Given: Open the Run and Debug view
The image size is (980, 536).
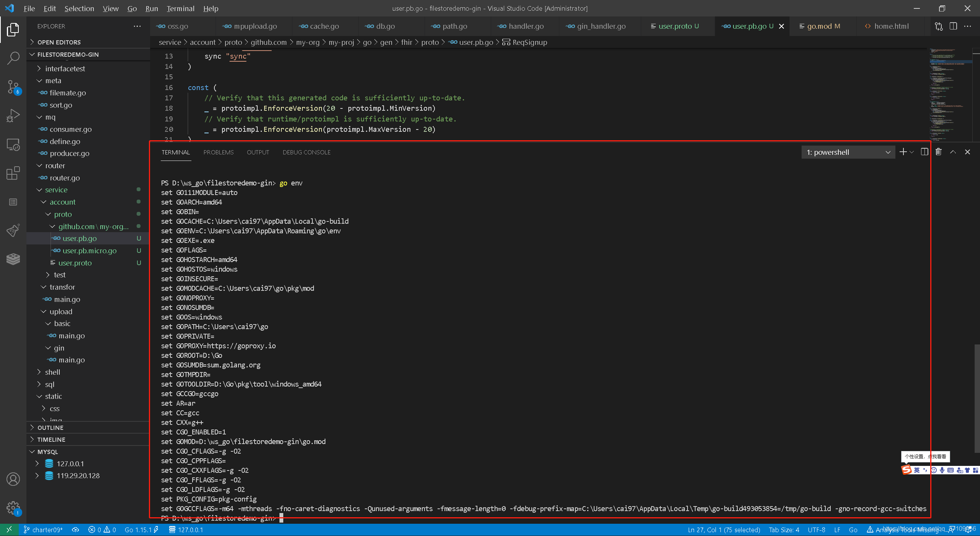Looking at the screenshot, I should [x=13, y=116].
